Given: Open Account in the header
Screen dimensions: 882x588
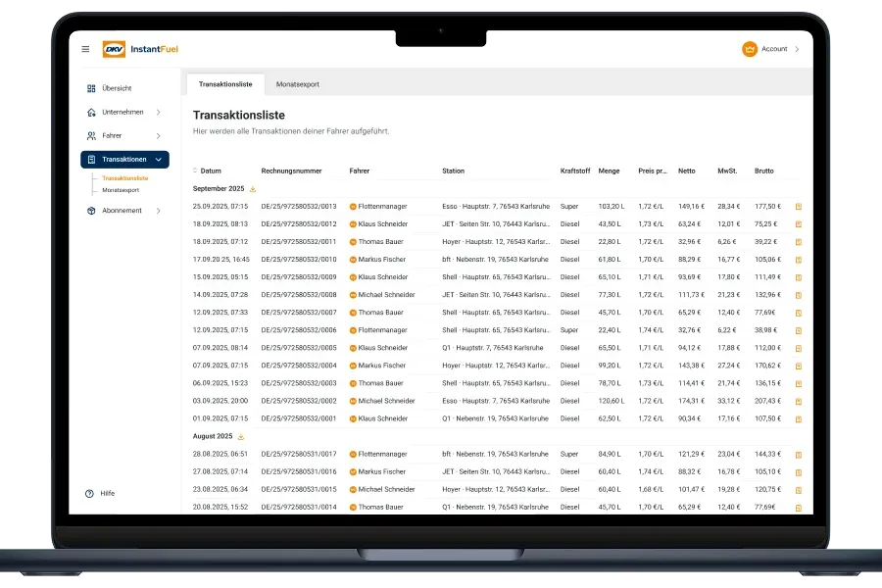Looking at the screenshot, I should (x=774, y=49).
